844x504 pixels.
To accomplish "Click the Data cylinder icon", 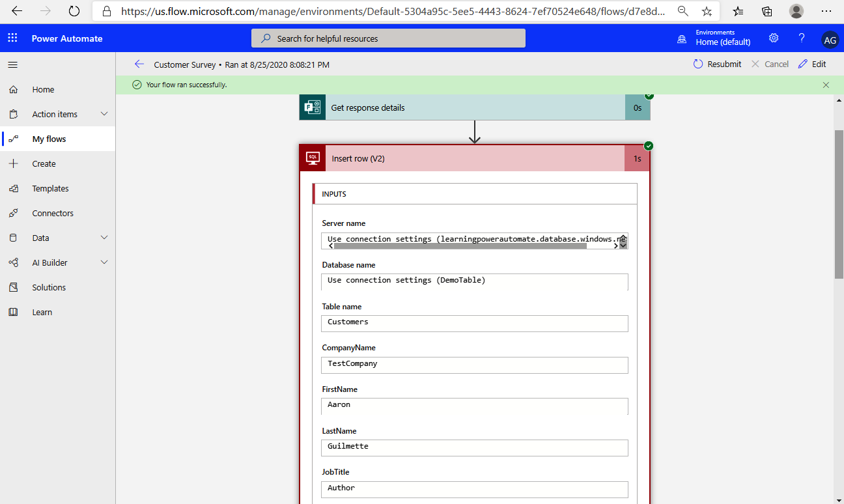I will pyautogui.click(x=14, y=238).
